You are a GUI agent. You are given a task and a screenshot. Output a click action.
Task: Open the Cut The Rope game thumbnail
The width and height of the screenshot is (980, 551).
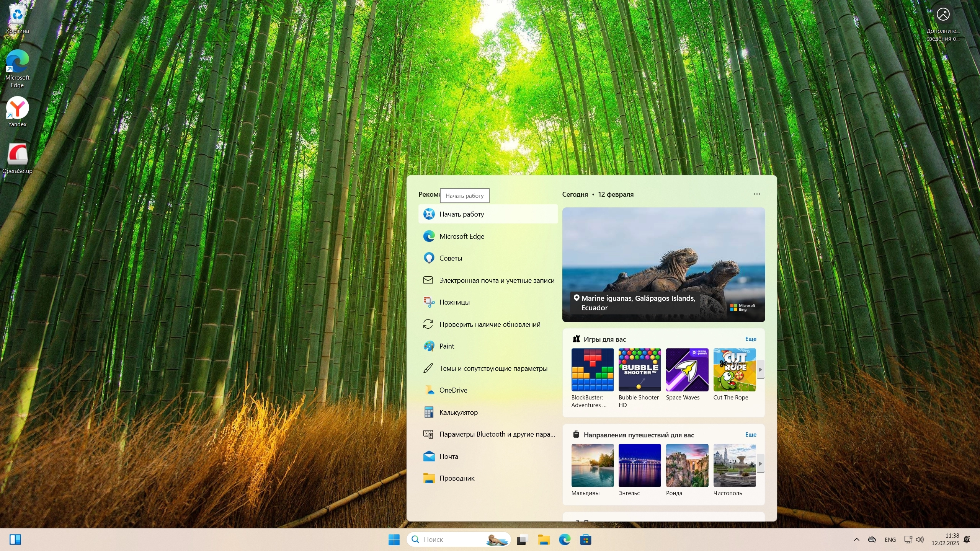tap(734, 370)
